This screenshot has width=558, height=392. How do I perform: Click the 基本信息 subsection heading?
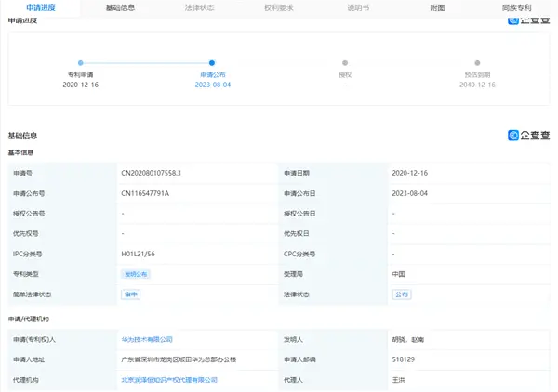pyautogui.click(x=20, y=152)
